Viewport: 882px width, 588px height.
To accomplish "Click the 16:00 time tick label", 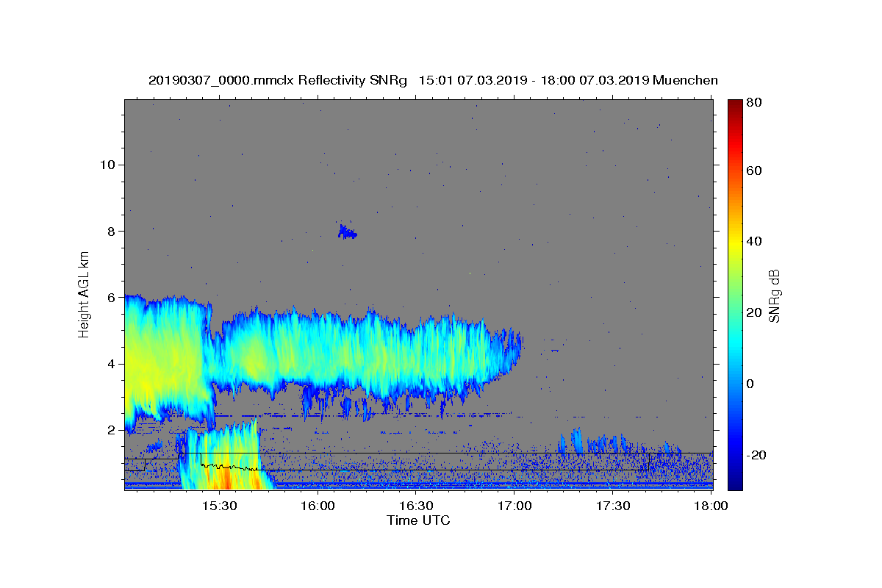I will click(x=318, y=506).
